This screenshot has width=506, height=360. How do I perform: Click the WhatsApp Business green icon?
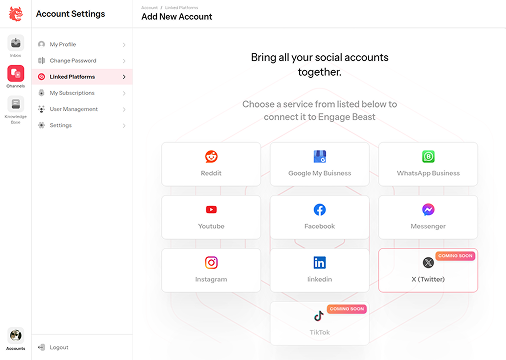[428, 156]
